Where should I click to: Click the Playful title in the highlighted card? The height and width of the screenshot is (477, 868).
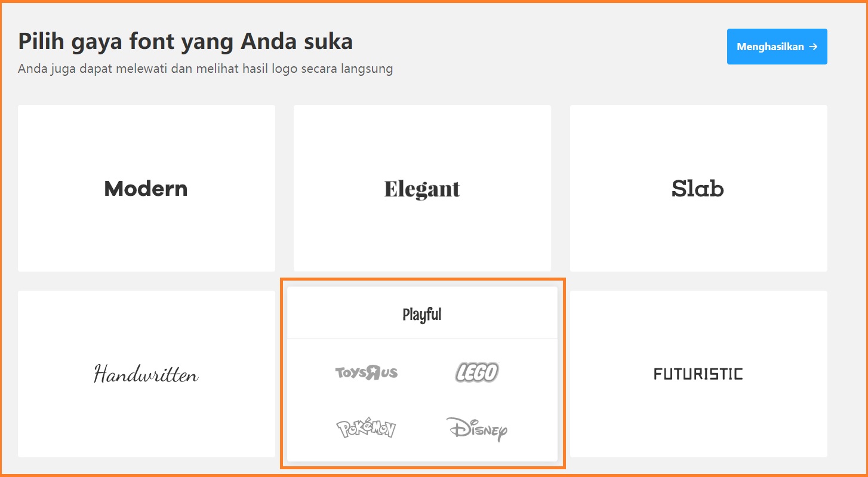pyautogui.click(x=422, y=315)
